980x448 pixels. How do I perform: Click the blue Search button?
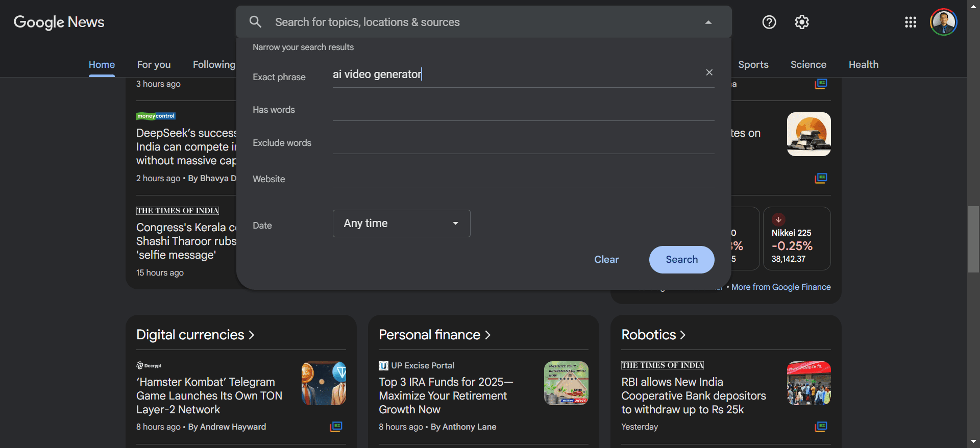[x=681, y=260]
